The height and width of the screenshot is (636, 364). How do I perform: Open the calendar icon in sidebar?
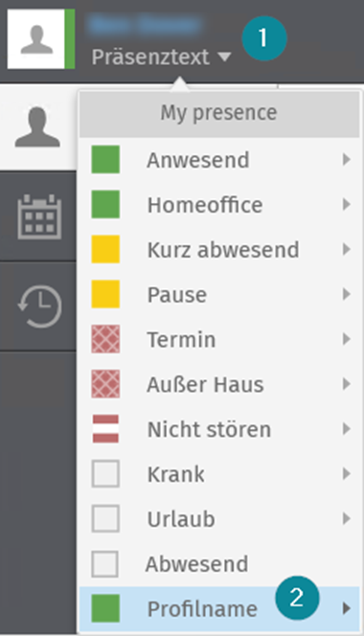tap(39, 216)
